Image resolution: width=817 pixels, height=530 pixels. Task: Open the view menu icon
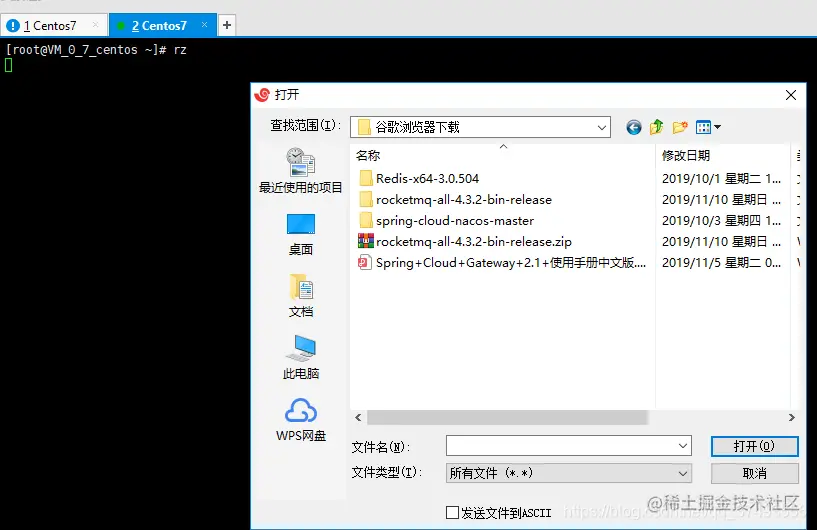click(708, 127)
